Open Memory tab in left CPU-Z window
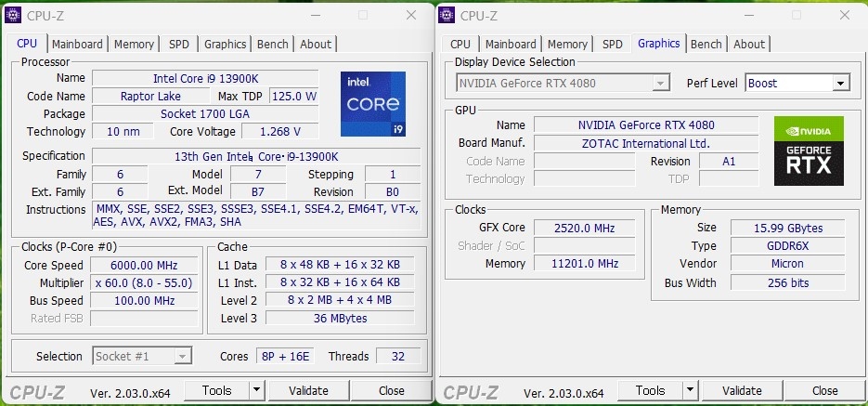The image size is (868, 406). pyautogui.click(x=134, y=45)
